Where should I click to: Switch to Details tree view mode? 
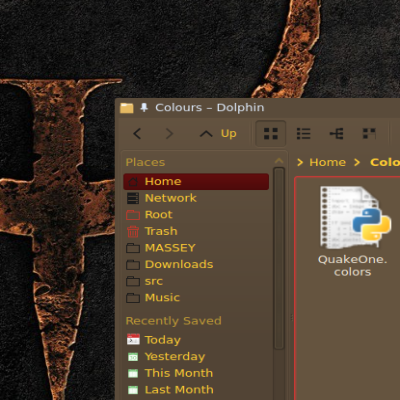(x=337, y=134)
